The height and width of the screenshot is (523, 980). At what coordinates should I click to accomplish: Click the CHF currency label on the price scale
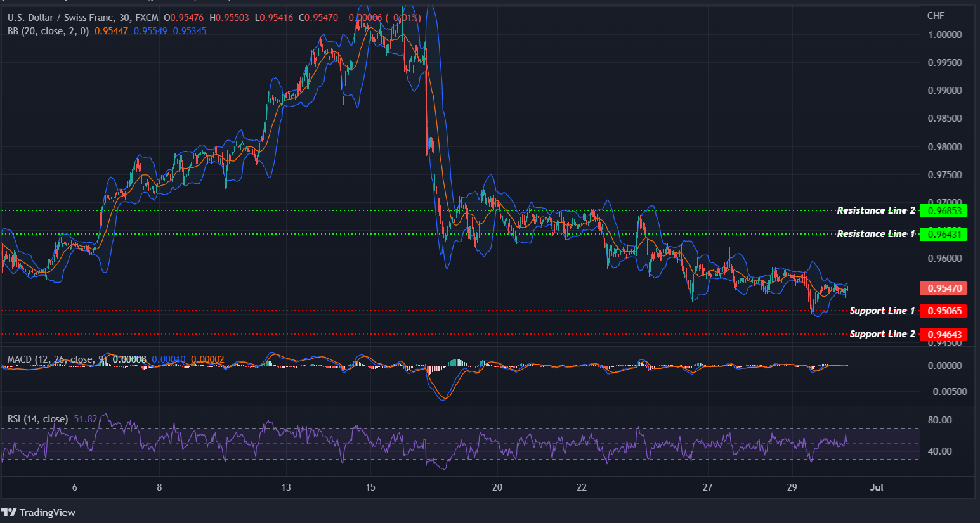pyautogui.click(x=936, y=15)
